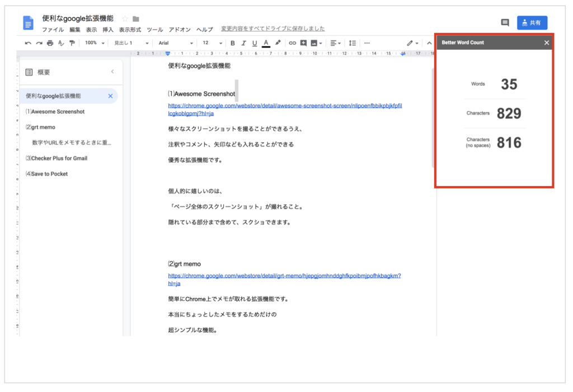Remove 便利なgoogle拡張機能 from outline with X
Screen dimensions: 573x392
(x=110, y=96)
